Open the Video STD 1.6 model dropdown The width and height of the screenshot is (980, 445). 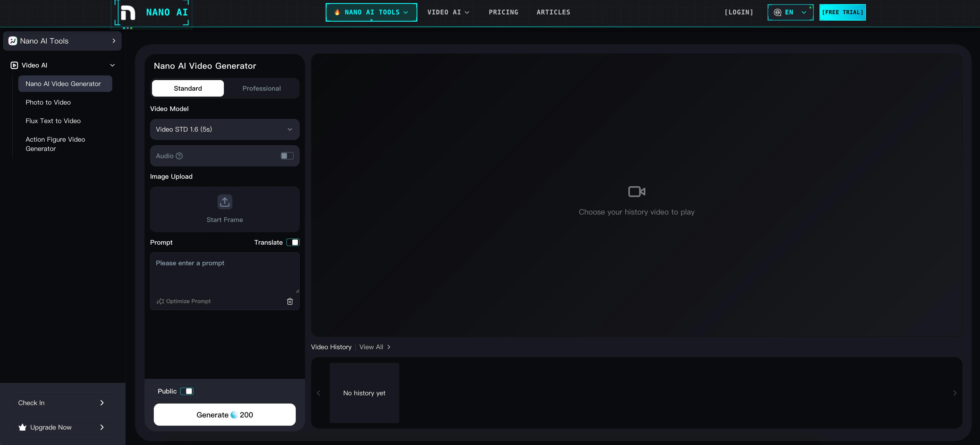point(224,129)
